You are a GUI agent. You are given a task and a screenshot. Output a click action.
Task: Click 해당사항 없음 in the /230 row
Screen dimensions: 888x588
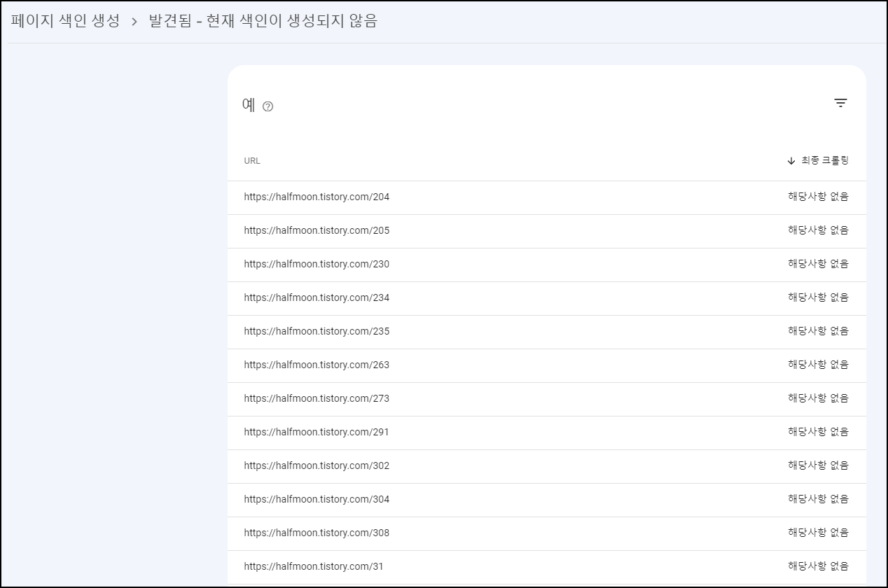(818, 264)
